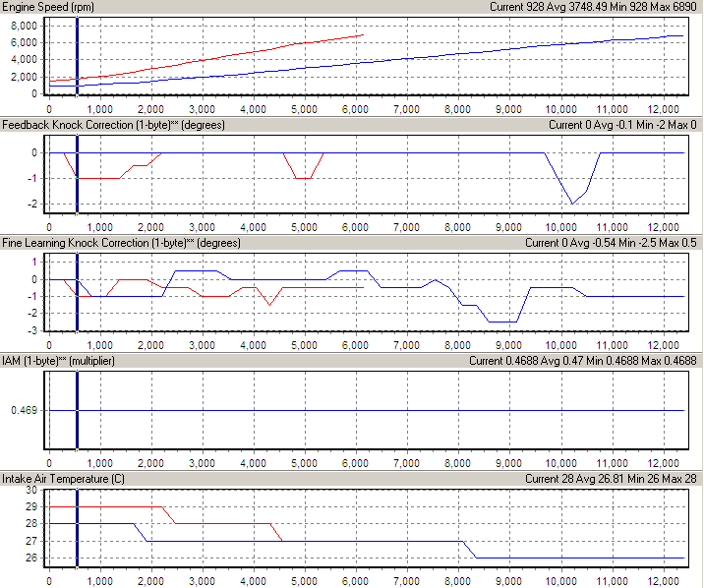Screen dimensions: 704x588
Task: Click the IAM stats reading Current 0.4688
Action: point(503,361)
